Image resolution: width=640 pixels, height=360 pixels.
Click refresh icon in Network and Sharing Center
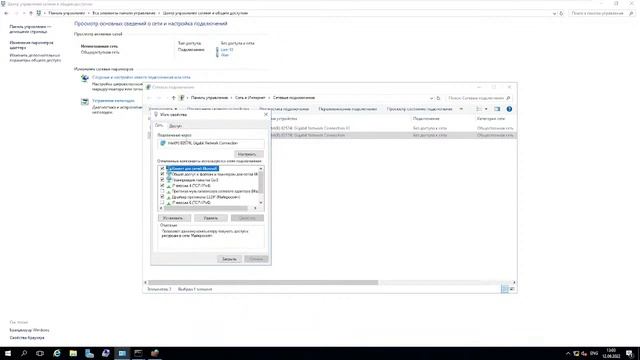pyautogui.click(x=561, y=13)
